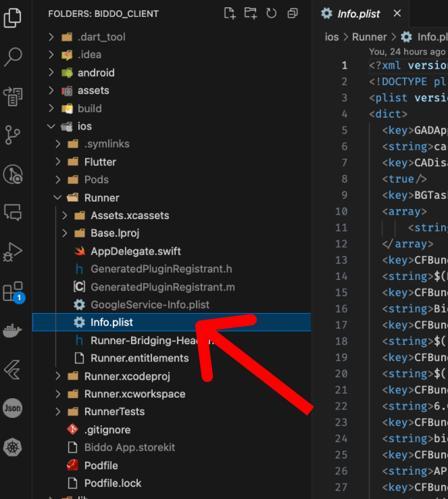The width and height of the screenshot is (448, 499).
Task: Open the Flutter sidebar icon
Action: pyautogui.click(x=13, y=369)
